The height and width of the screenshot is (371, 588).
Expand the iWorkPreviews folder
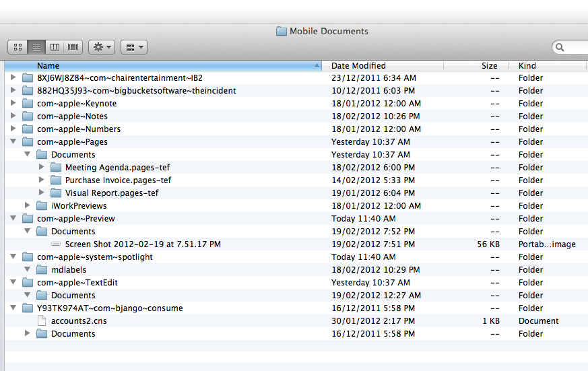(28, 205)
